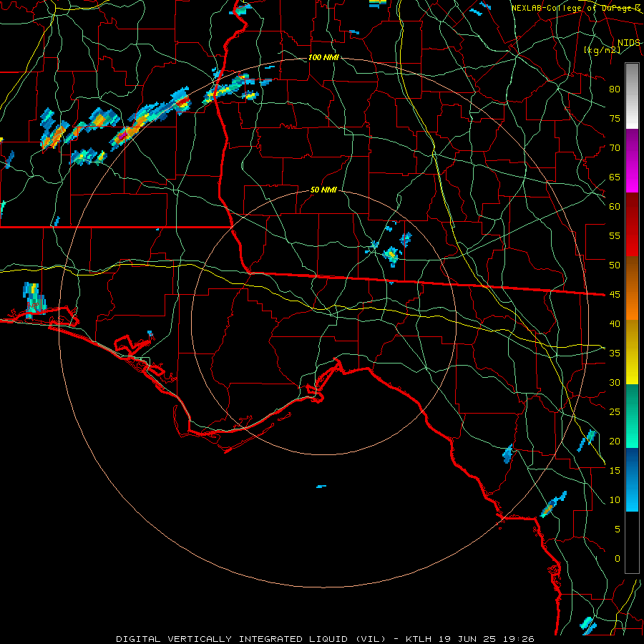The image size is (644, 644).
Task: Click the 50 NMI range ring label
Action: (x=323, y=190)
